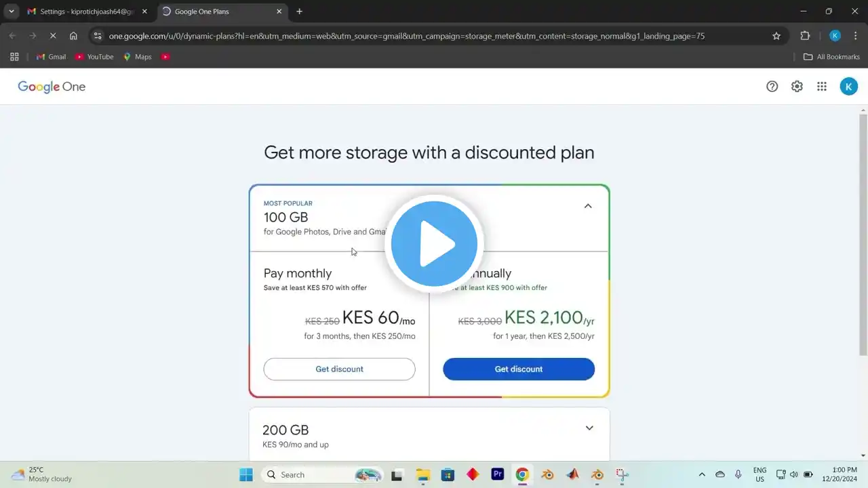Get discount for monthly 100 GB plan
Viewport: 868px width, 488px height.
click(339, 369)
